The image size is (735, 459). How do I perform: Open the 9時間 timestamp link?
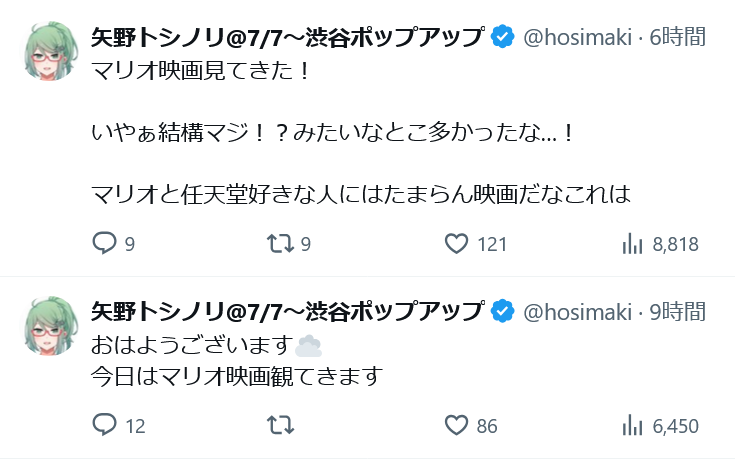click(x=677, y=311)
